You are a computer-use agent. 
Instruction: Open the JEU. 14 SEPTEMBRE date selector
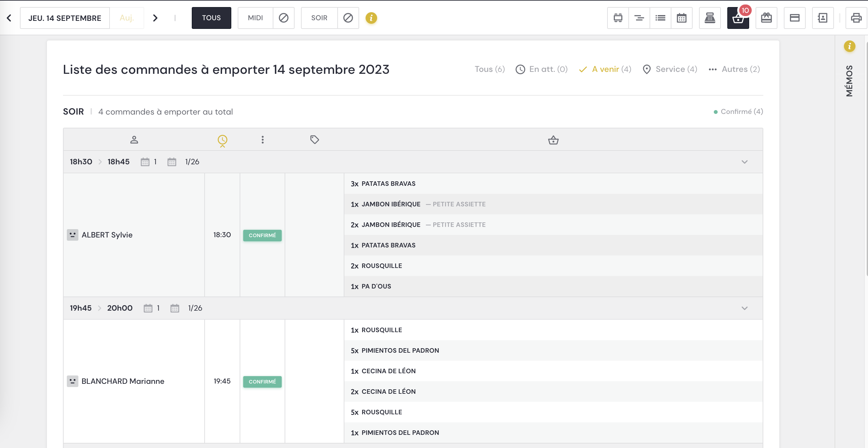65,18
